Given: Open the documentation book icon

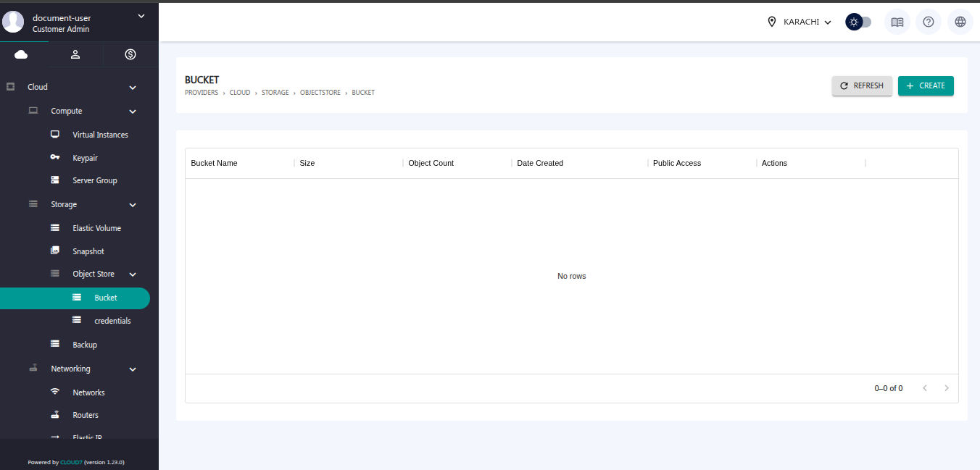Looking at the screenshot, I should click(x=897, y=22).
